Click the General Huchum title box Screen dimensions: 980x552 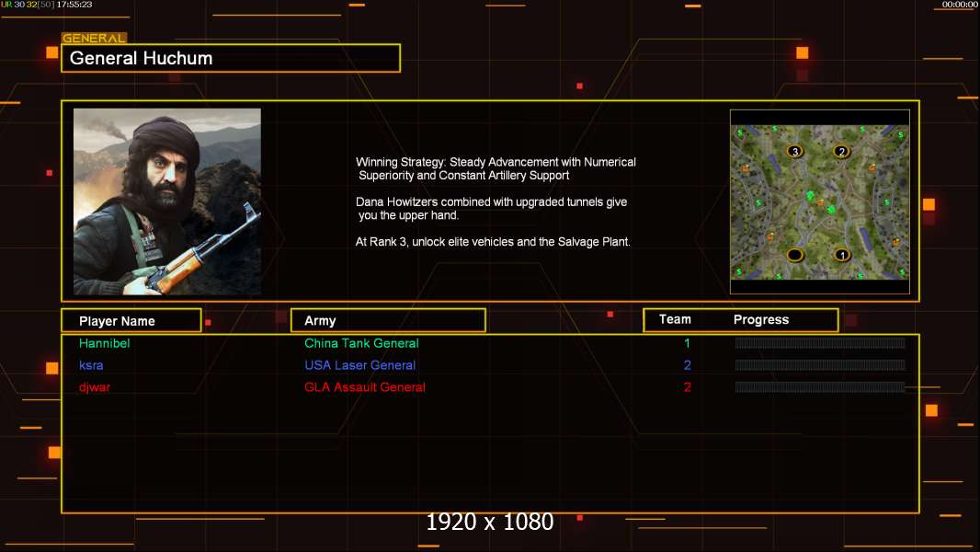click(231, 58)
